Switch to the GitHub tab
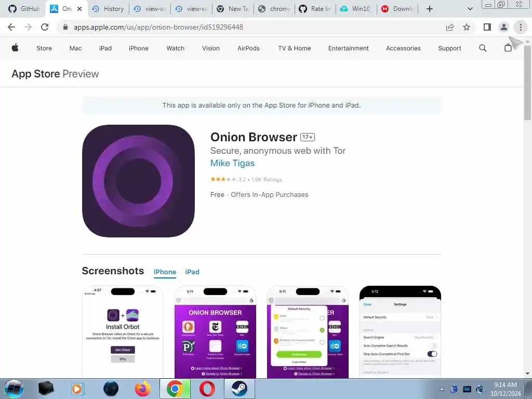 [24, 9]
